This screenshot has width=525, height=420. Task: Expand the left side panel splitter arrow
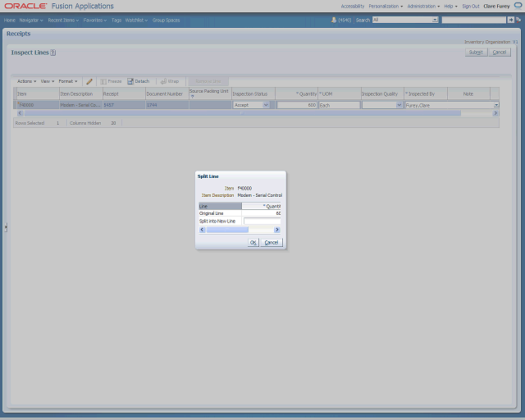coord(6,227)
